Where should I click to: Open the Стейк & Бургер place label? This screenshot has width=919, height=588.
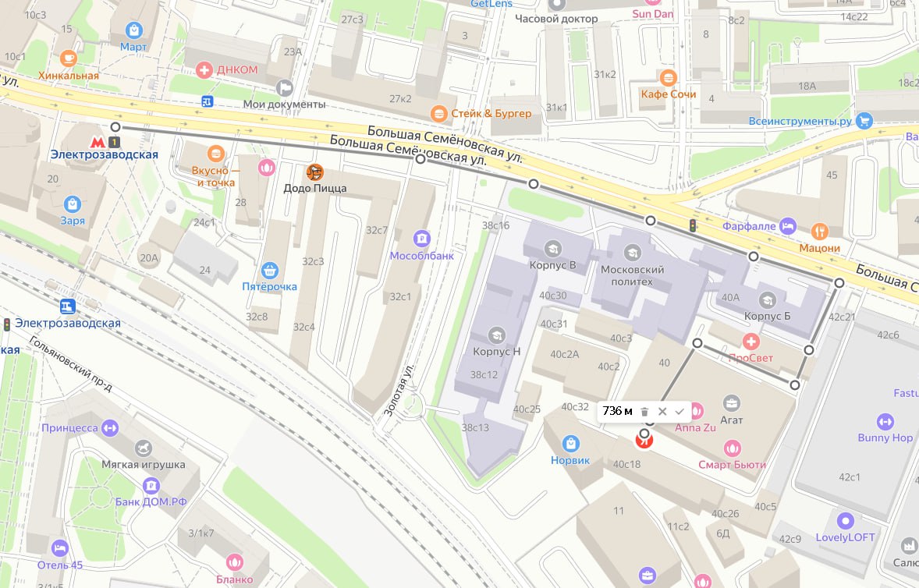[x=491, y=114]
